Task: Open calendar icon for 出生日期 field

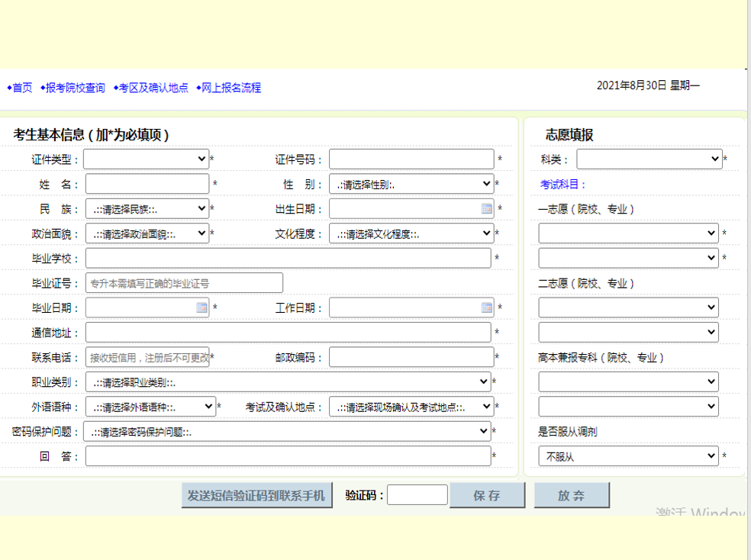Action: point(487,208)
